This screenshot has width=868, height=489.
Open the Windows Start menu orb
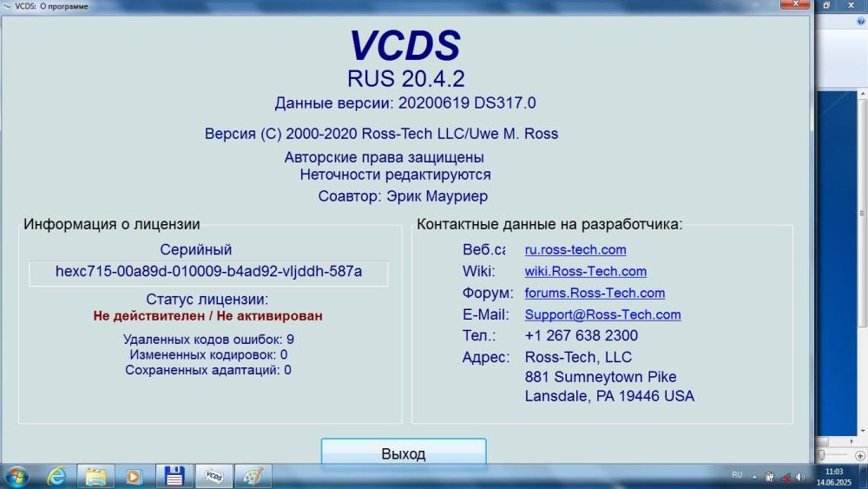(16, 477)
